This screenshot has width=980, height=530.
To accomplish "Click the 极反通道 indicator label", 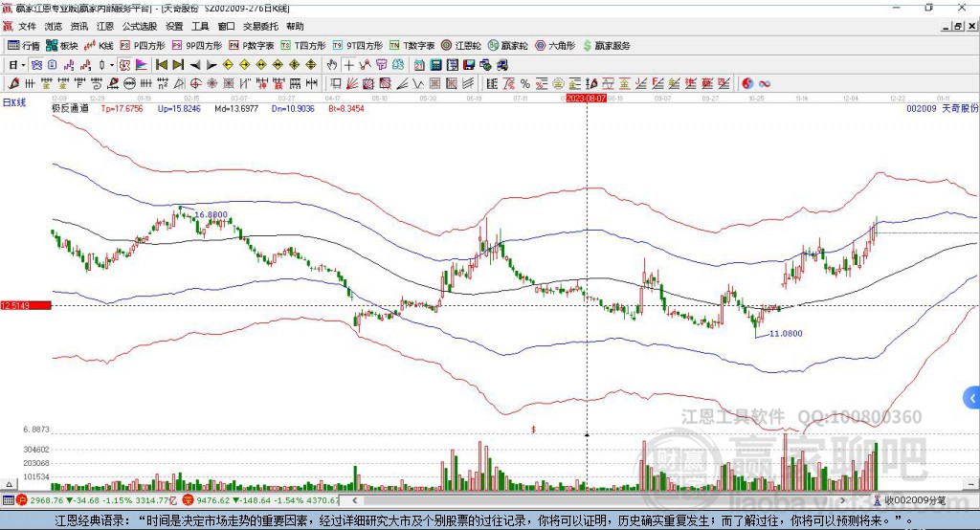I will click(x=70, y=108).
